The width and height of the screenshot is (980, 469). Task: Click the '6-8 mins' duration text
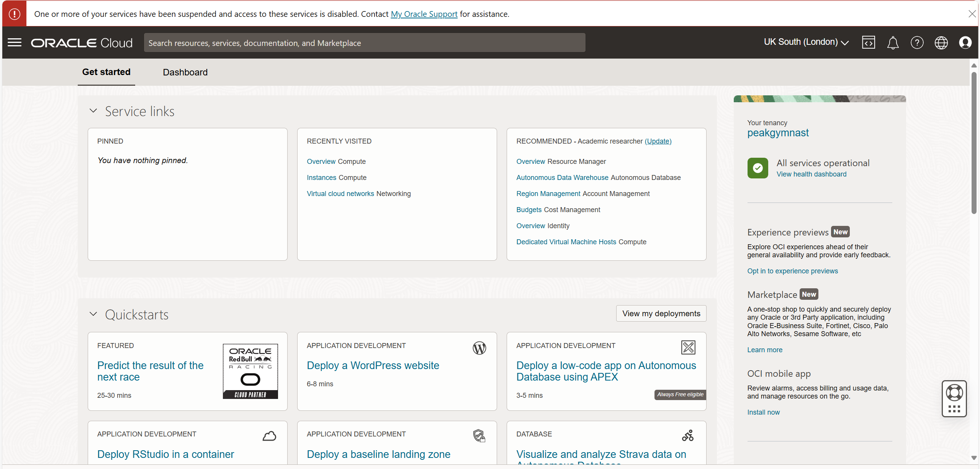click(x=320, y=384)
